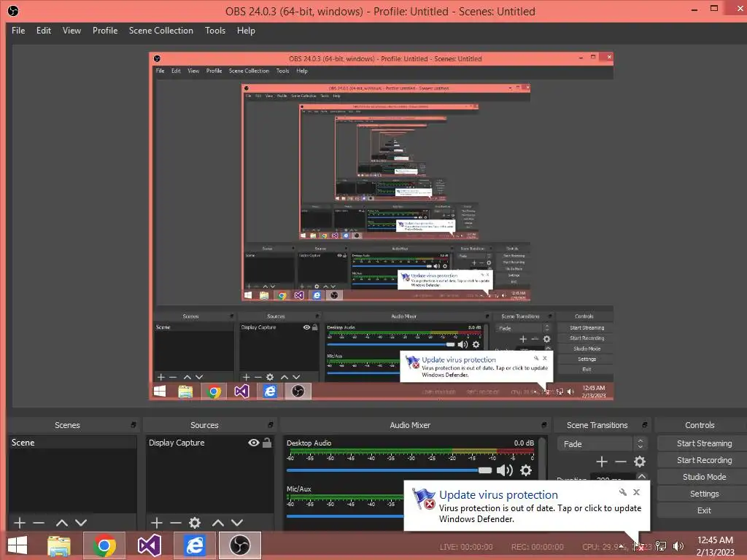Click the Desktop Audio volume slider handle
Viewport: 747px width, 560px height.
coord(485,470)
